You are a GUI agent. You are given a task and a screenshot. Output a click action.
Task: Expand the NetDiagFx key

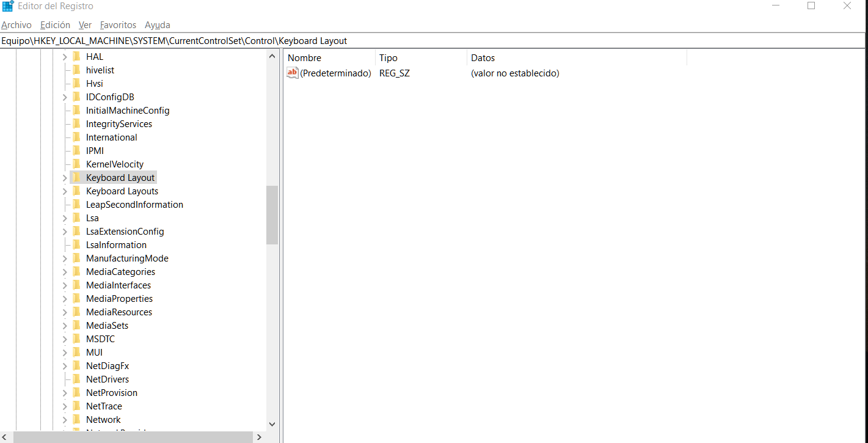65,366
